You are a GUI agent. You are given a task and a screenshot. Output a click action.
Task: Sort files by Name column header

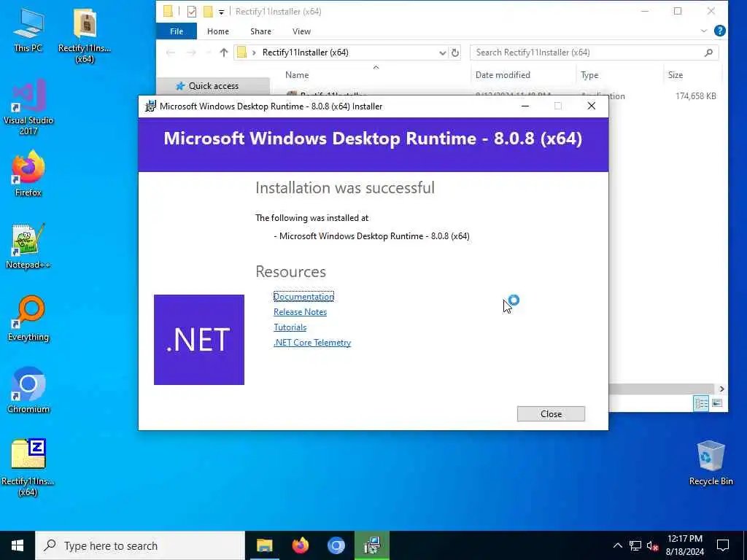[x=297, y=75]
